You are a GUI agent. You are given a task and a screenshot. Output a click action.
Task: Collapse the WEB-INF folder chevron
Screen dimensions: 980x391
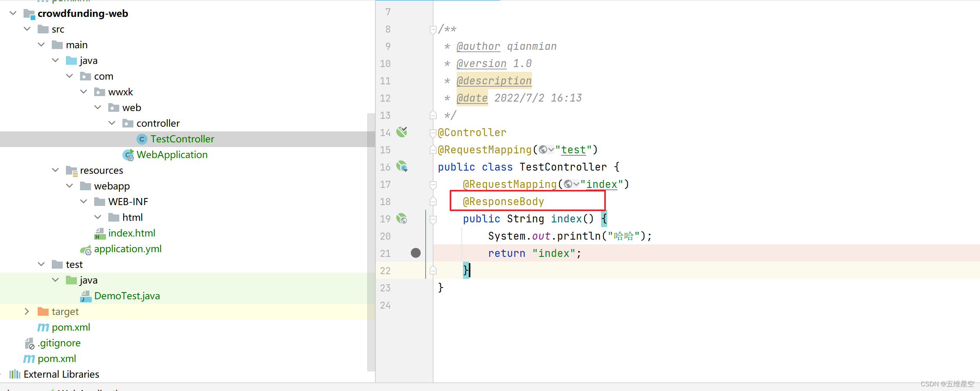[84, 202]
